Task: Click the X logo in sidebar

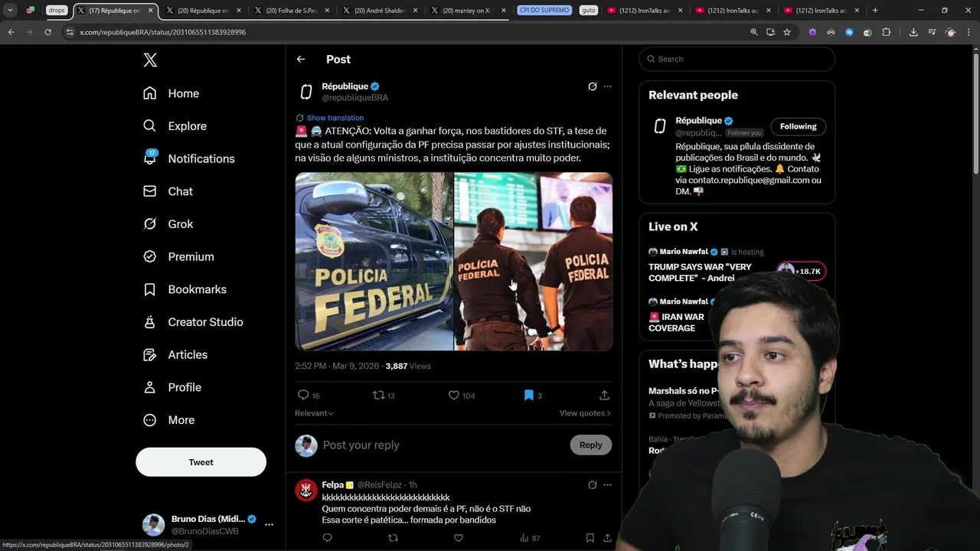Action: coord(150,60)
